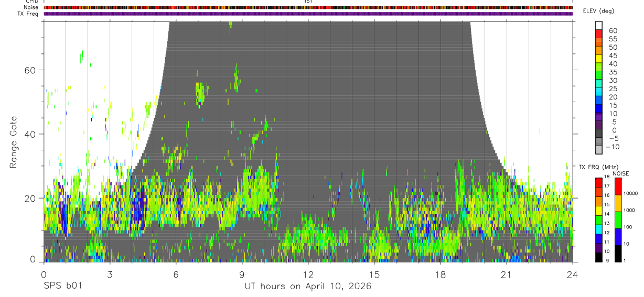Click the "25" tick on ELEV colorbar
The width and height of the screenshot is (644, 297).
(613, 89)
